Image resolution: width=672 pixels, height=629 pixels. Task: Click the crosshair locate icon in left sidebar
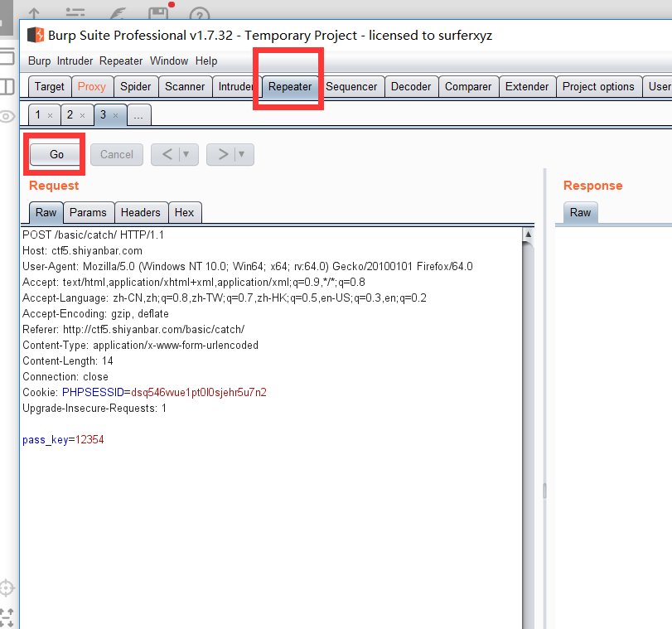(7, 588)
